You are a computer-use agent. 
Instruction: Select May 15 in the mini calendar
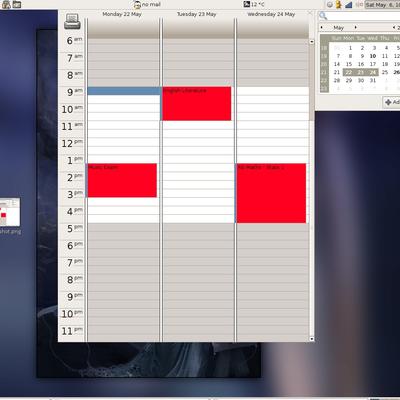coord(349,64)
